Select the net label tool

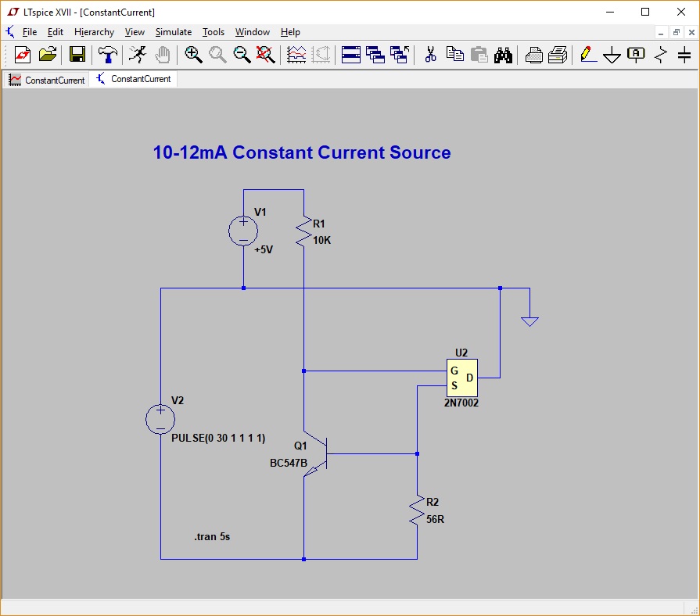point(635,56)
